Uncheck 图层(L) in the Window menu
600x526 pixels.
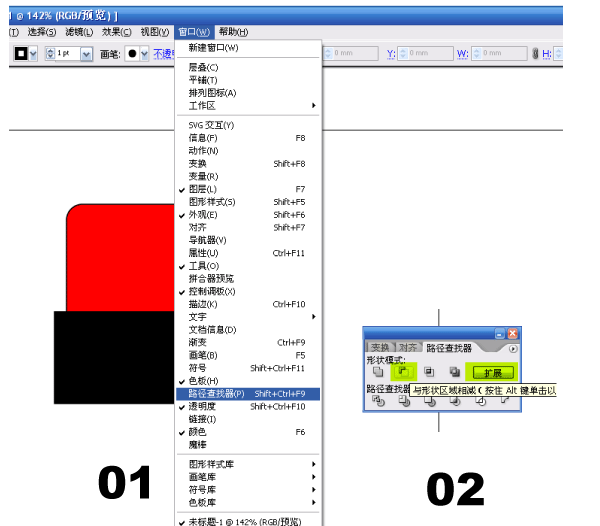248,189
